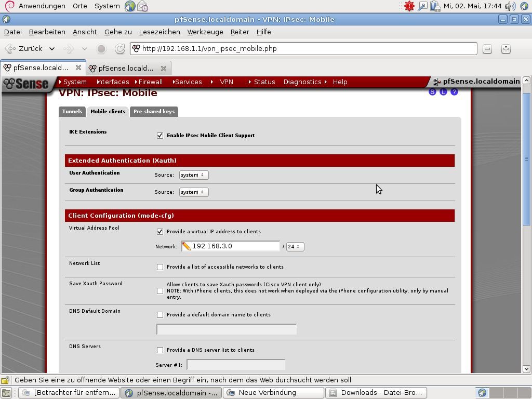Screen dimensions: 532x399
Task: Go back with the Zurück arrow
Action: click(24, 48)
